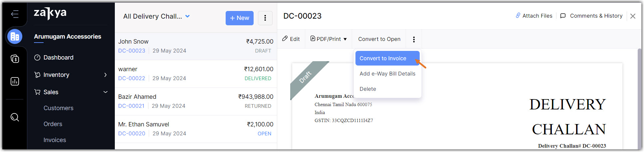Click the search magnifier icon
644x152 pixels.
click(15, 117)
